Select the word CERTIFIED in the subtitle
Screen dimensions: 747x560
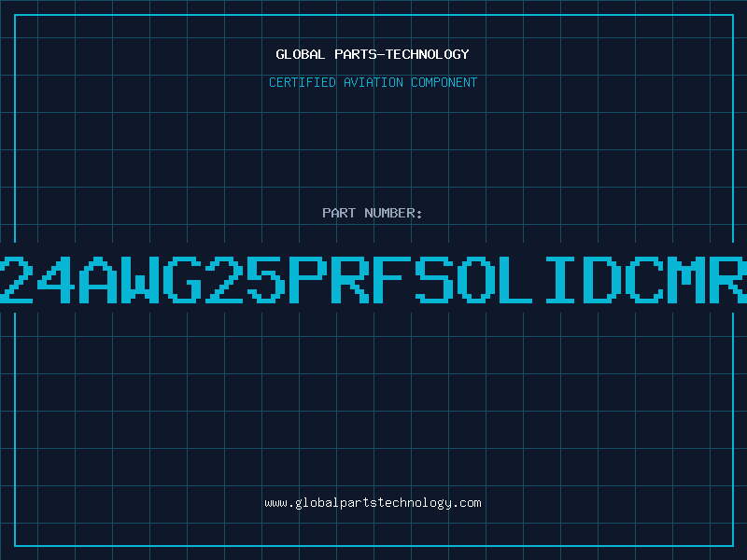click(x=301, y=82)
